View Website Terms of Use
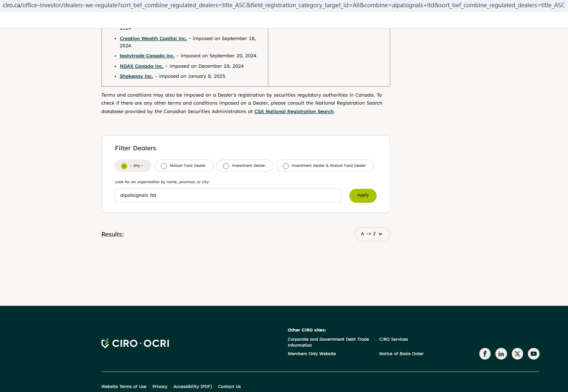The width and height of the screenshot is (568, 392). [x=124, y=387]
